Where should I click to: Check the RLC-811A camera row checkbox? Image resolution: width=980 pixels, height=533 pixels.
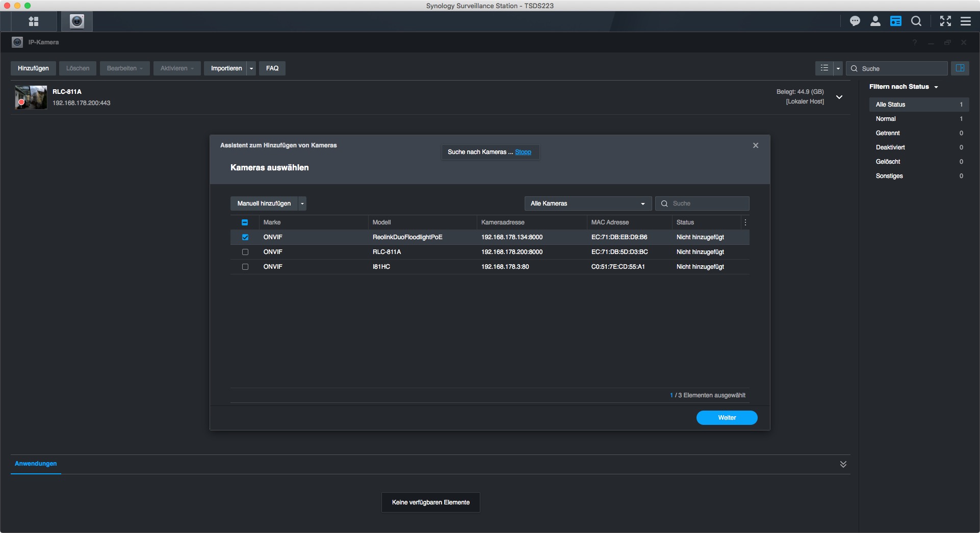click(245, 252)
